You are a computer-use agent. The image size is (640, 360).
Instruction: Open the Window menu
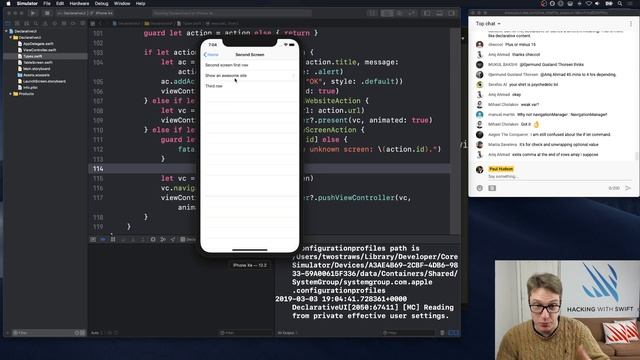(x=122, y=3)
